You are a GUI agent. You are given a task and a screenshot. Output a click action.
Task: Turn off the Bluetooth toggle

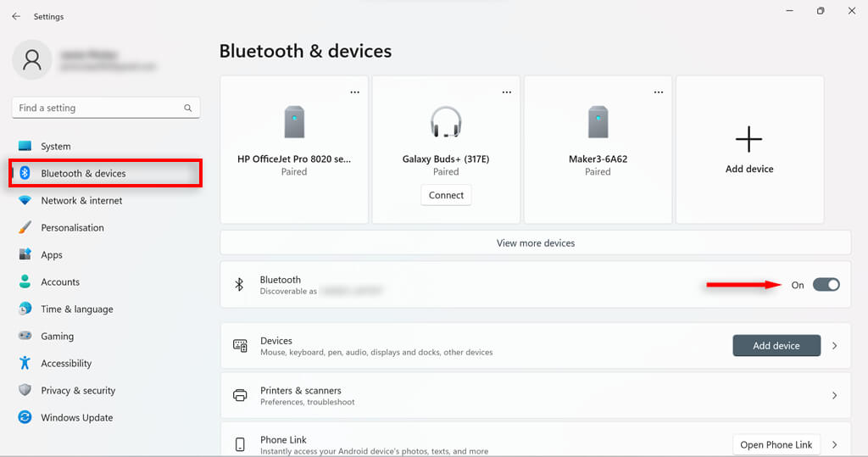click(826, 285)
